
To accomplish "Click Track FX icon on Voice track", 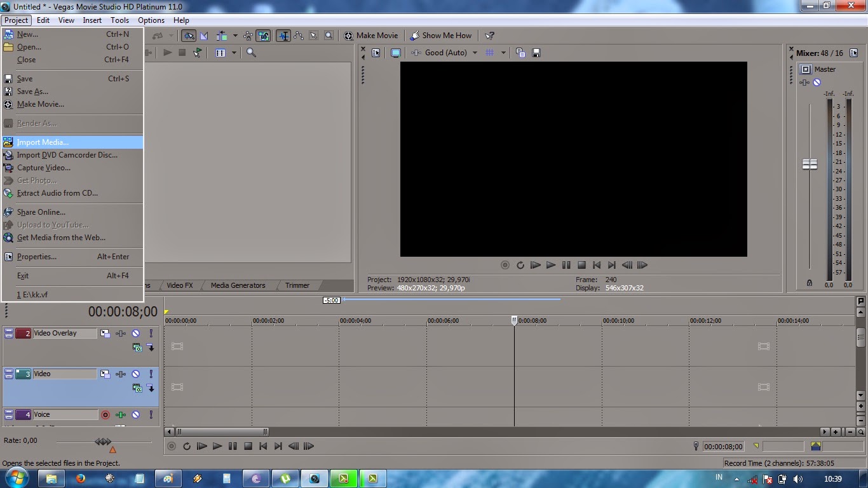I will [x=121, y=414].
